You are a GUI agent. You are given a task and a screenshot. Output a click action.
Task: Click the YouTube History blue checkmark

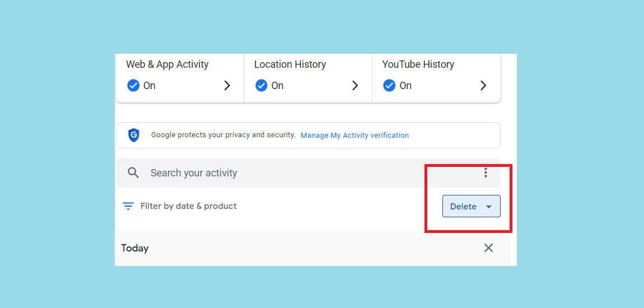389,86
